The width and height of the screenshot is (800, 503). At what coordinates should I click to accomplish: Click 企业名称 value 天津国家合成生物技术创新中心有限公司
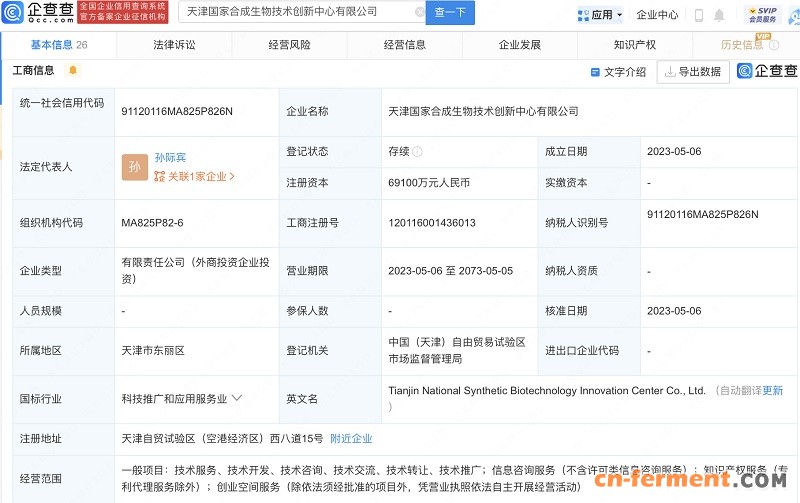tap(483, 111)
